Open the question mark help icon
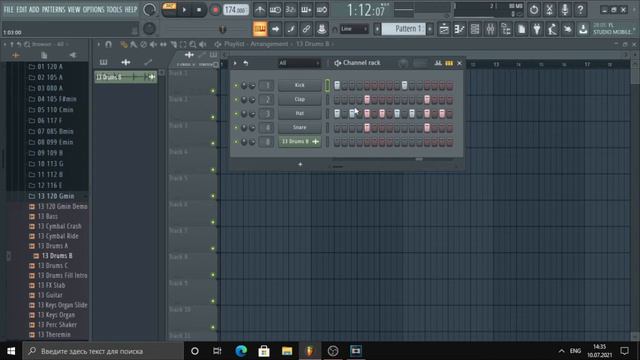The width and height of the screenshot is (640, 360). (580, 9)
